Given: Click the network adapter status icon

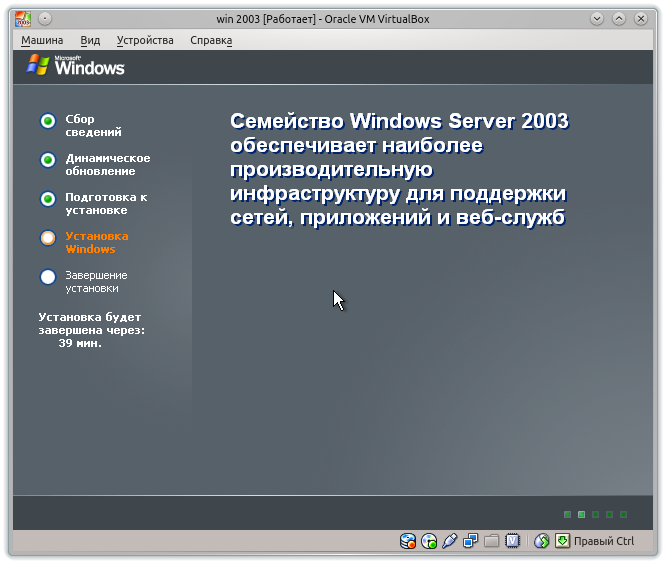Looking at the screenshot, I should coord(470,541).
